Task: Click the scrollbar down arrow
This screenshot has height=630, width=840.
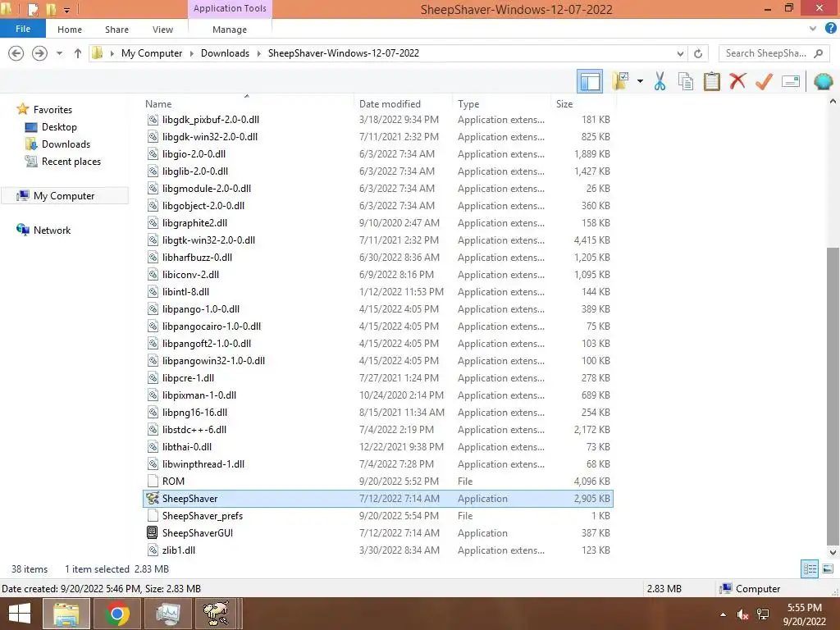Action: click(833, 553)
